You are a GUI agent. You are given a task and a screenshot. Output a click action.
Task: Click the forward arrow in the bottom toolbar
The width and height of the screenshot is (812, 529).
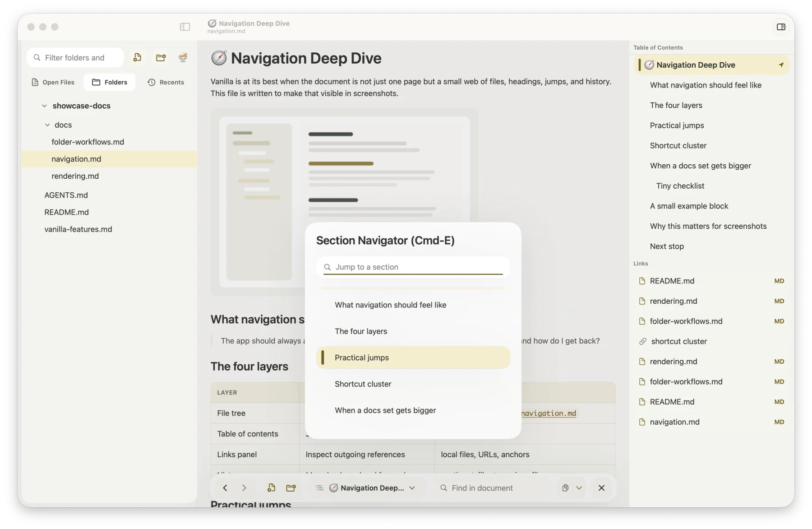click(244, 488)
